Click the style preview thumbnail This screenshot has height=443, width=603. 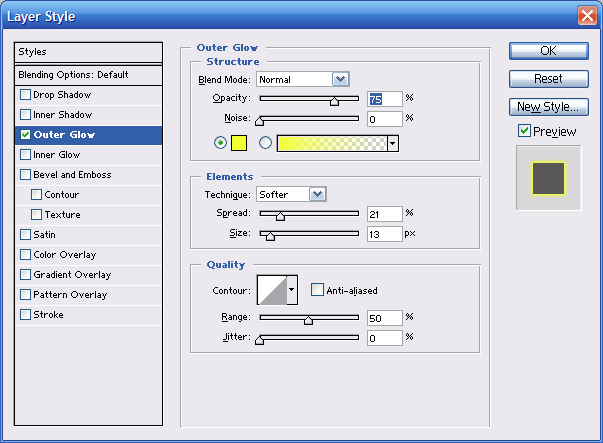549,178
